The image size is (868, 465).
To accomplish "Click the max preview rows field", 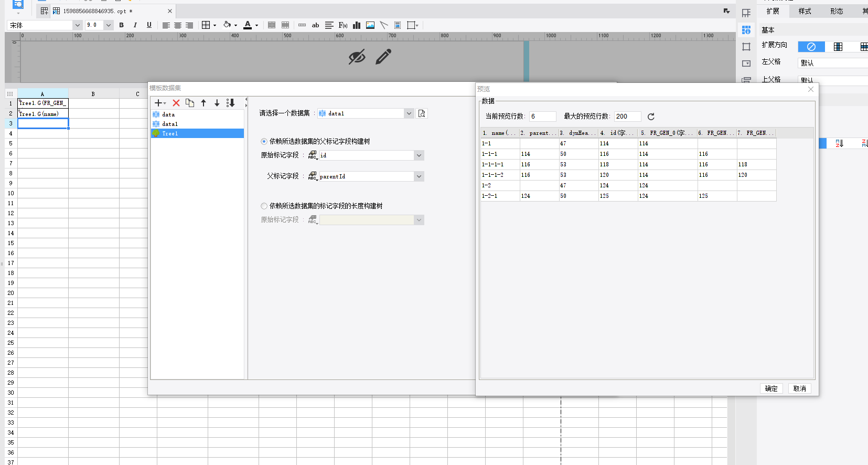I will coord(628,117).
